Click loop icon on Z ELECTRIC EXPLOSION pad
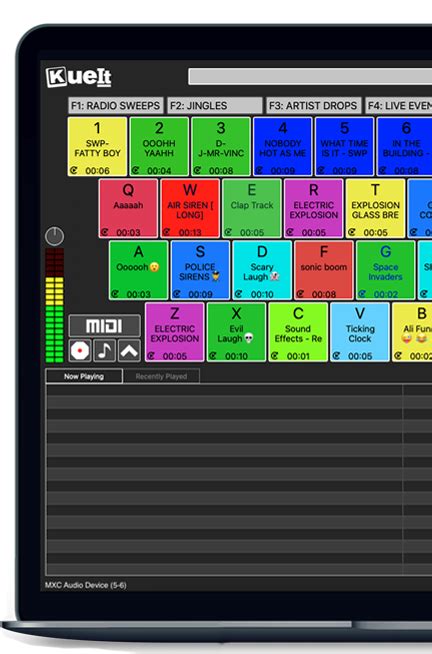The image size is (432, 654). click(x=151, y=355)
